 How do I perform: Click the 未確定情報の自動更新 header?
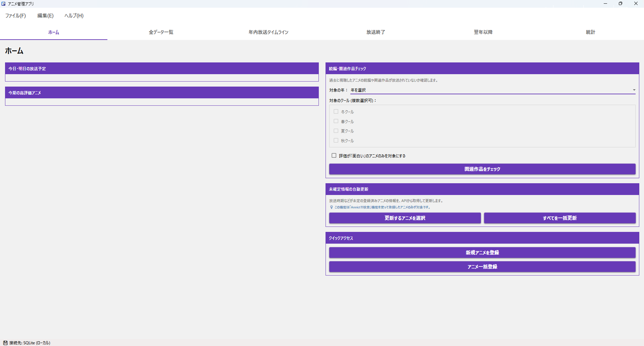coord(482,189)
